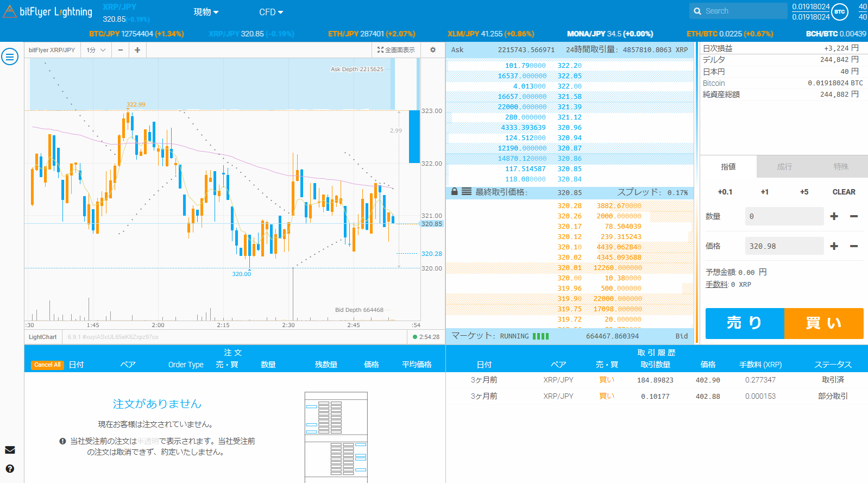Screen dimensions: 868x483
Task: Select XLM/JPY ticker in top bar
Action: (491, 34)
